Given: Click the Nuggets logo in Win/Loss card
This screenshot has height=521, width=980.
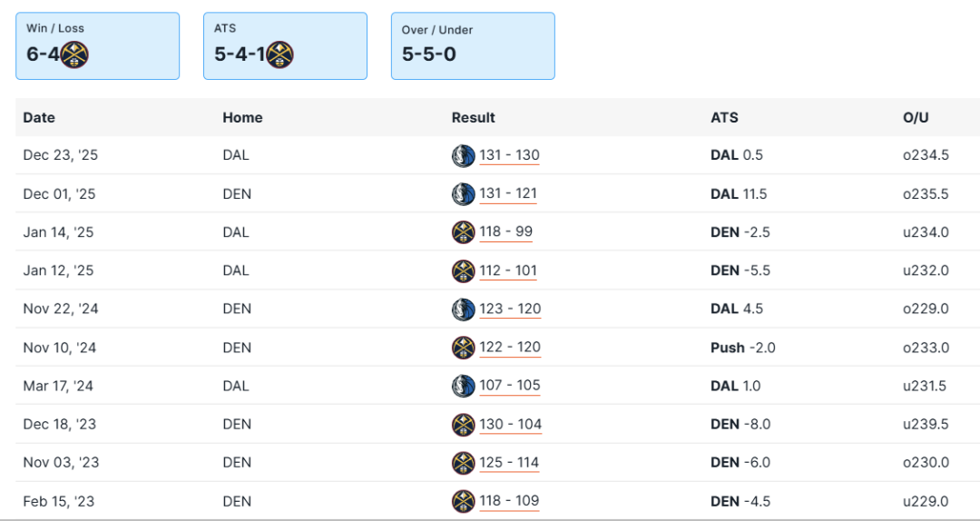Looking at the screenshot, I should click(x=74, y=54).
